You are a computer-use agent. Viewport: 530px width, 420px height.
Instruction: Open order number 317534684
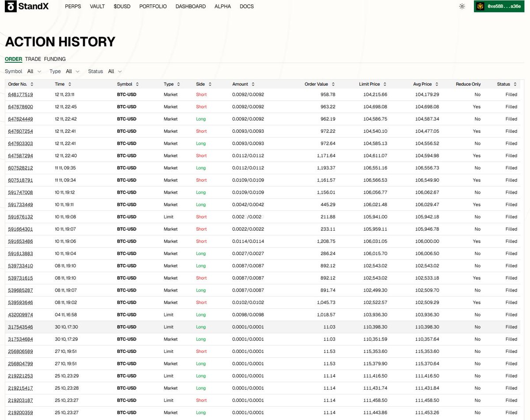(21, 339)
